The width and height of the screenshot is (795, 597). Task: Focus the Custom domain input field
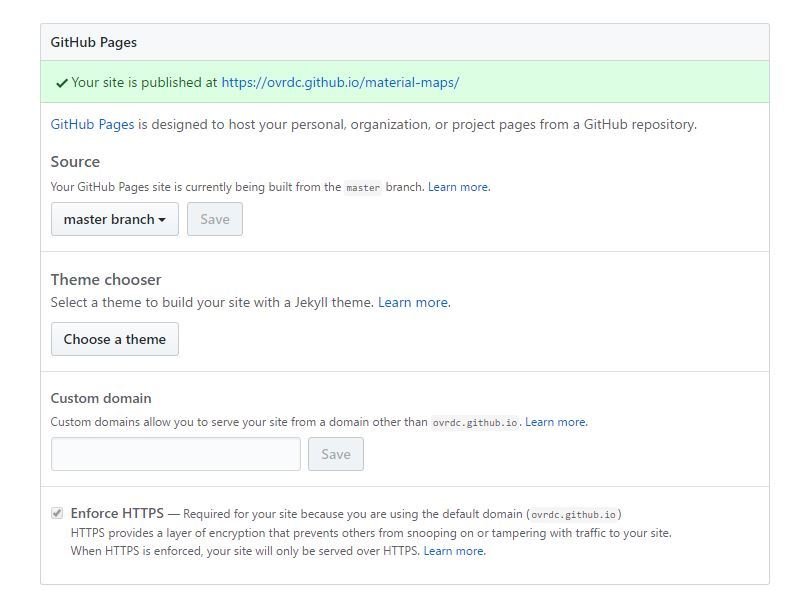coord(175,454)
